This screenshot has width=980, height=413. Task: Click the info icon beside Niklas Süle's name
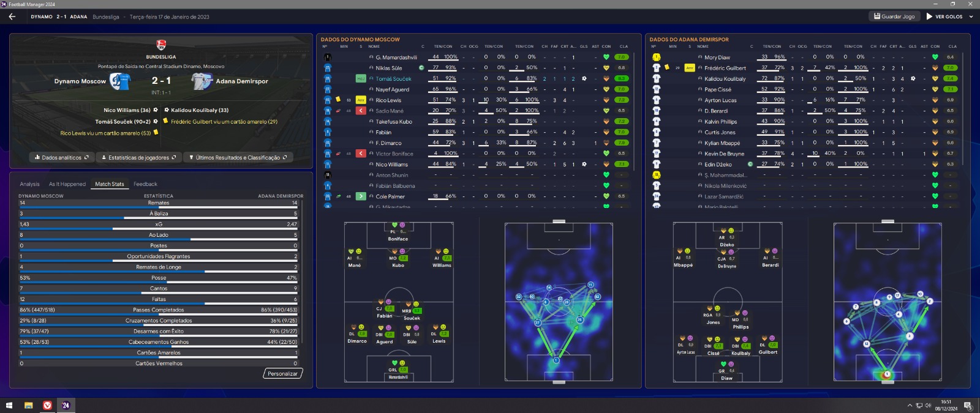[371, 68]
